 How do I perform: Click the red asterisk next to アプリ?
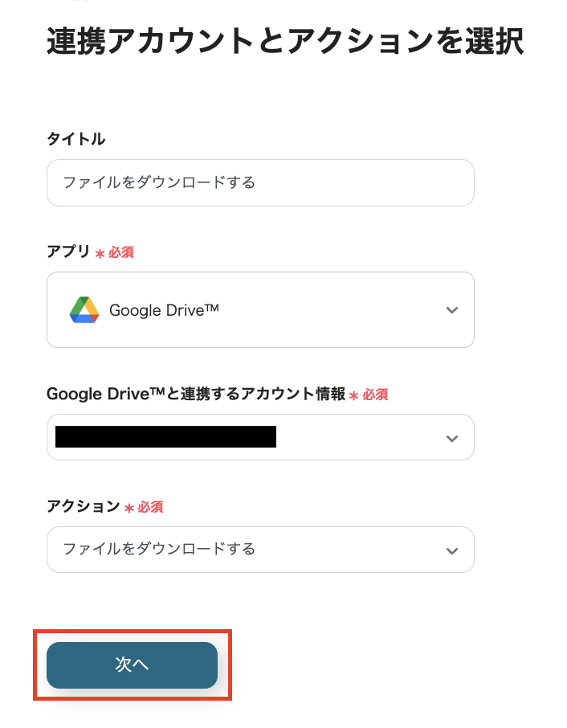100,253
